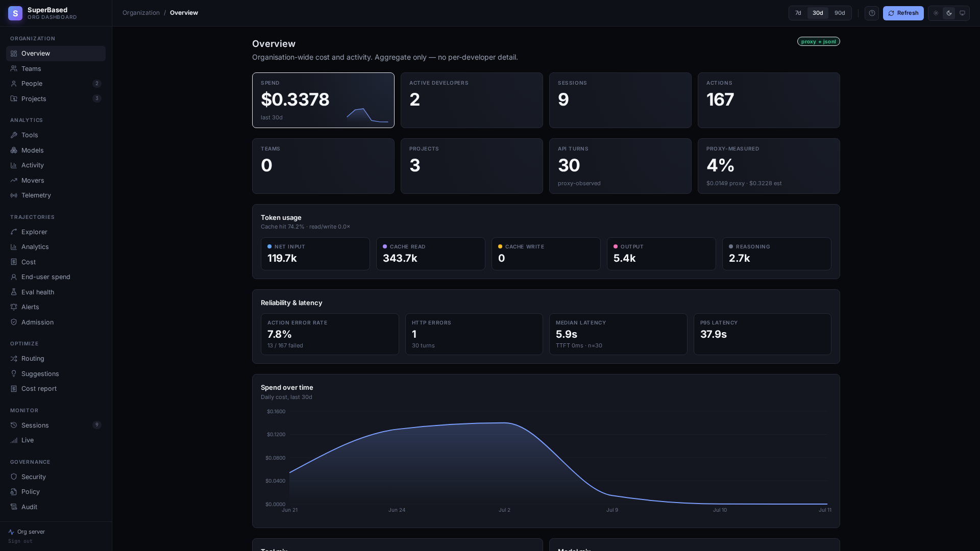980x551 pixels.
Task: Open Teams via its sidebar icon
Action: tap(14, 68)
